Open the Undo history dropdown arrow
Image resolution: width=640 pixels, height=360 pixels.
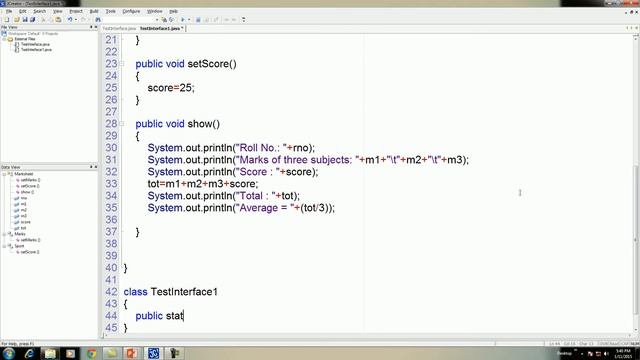[76, 20]
